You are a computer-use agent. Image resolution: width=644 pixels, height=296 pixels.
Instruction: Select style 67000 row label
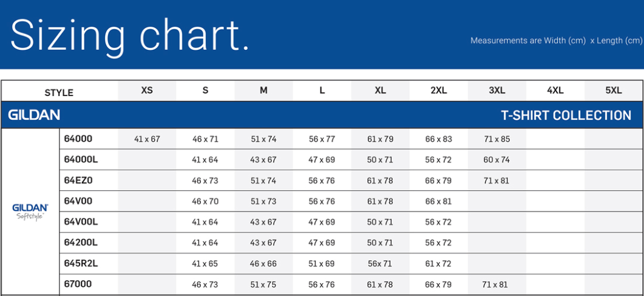[78, 283]
